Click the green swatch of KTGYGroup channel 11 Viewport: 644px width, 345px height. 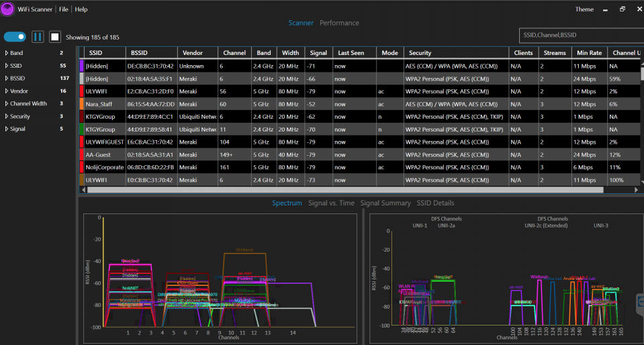81,130
